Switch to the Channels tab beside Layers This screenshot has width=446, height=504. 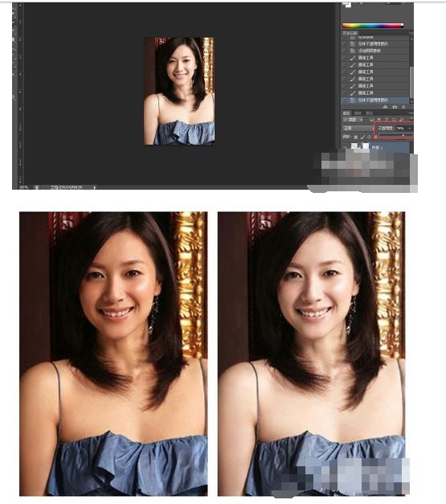coord(358,113)
